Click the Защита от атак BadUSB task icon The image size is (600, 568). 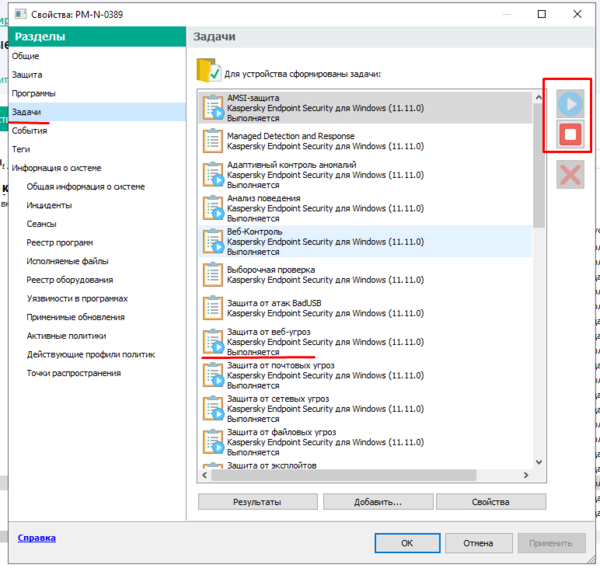click(213, 308)
